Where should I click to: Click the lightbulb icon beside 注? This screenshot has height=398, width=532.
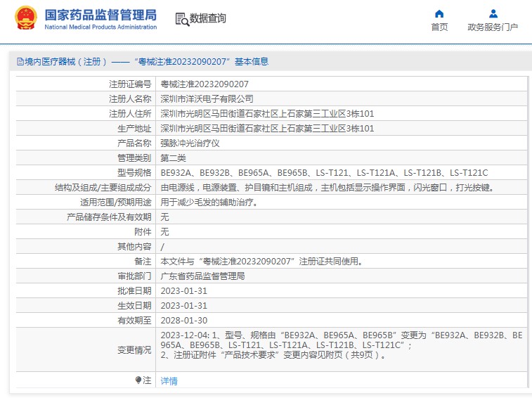[x=138, y=380]
